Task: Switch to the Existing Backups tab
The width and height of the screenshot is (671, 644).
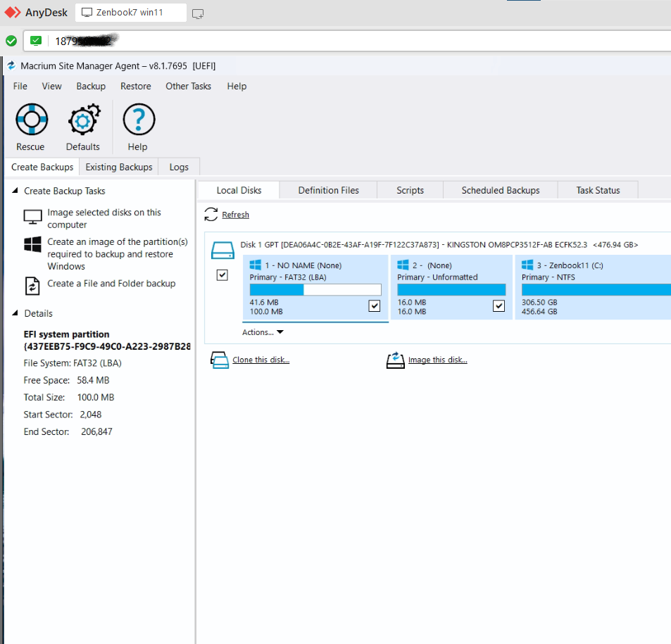Action: click(x=119, y=167)
